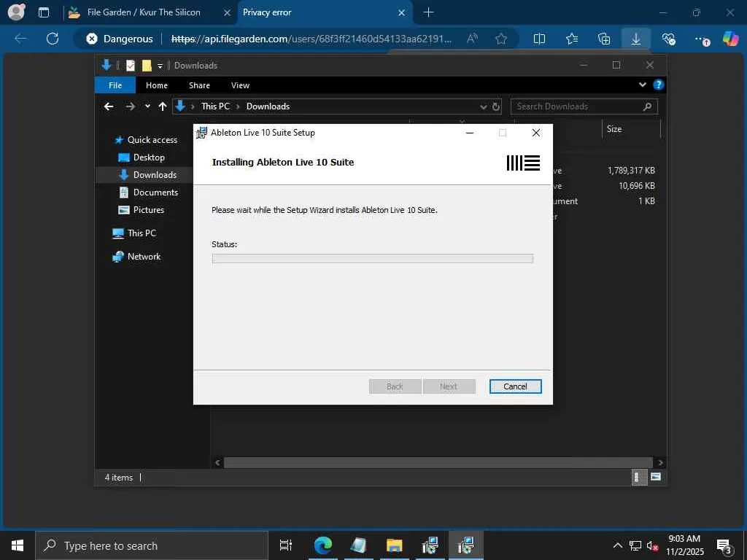The image size is (747, 560).
Task: Cancel the Ableton Live 10 Suite installation
Action: click(516, 386)
